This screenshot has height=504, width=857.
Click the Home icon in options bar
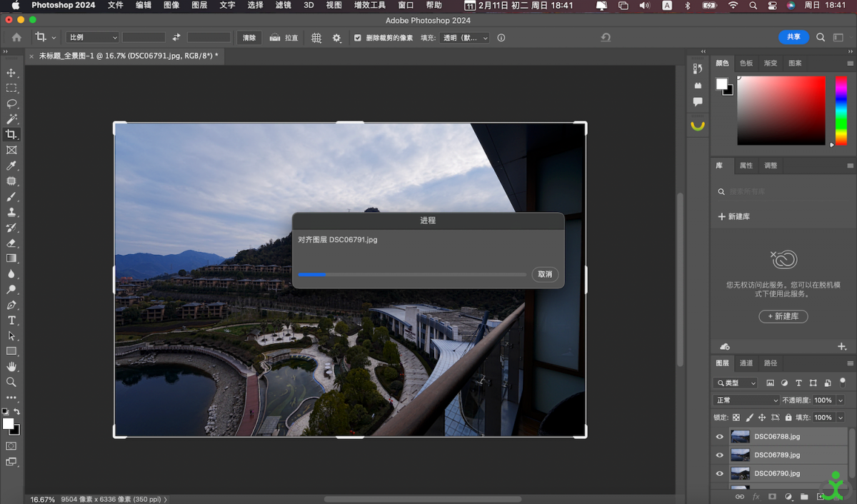pyautogui.click(x=16, y=37)
